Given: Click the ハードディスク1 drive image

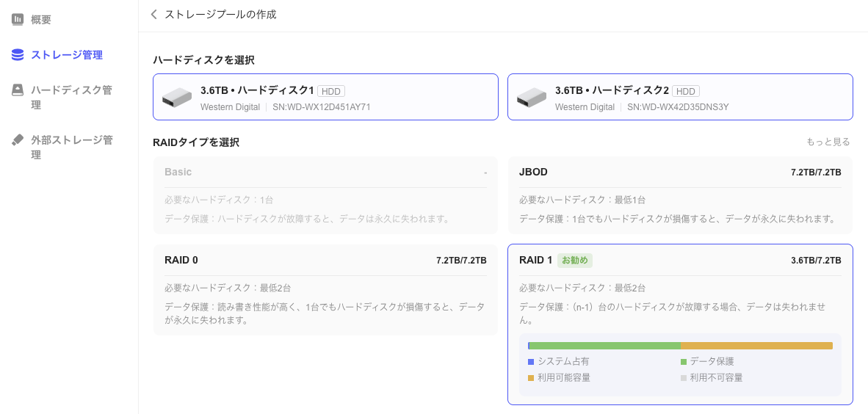Looking at the screenshot, I should [177, 97].
